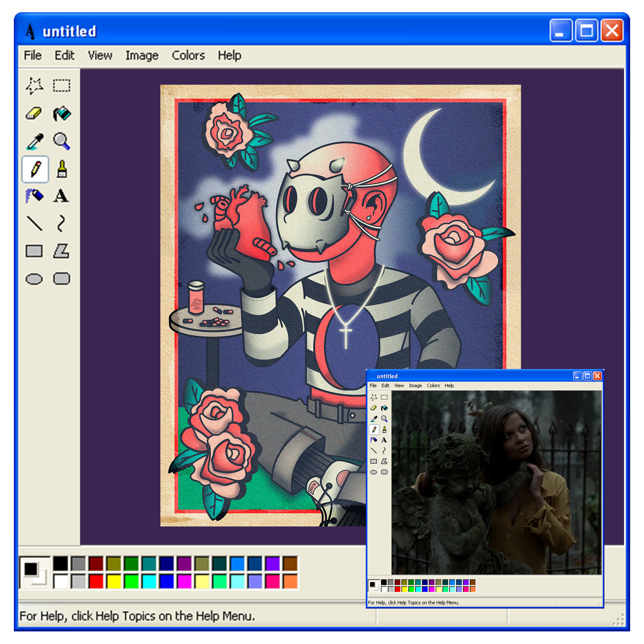This screenshot has height=644, width=644.
Task: Select the Rounded Rectangle tool
Action: tap(62, 279)
